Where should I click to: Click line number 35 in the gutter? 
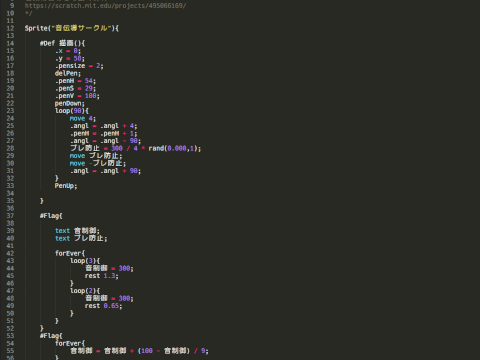pos(10,201)
